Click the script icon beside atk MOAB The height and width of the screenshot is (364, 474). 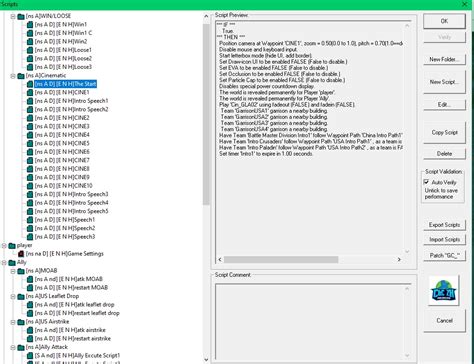(30, 279)
